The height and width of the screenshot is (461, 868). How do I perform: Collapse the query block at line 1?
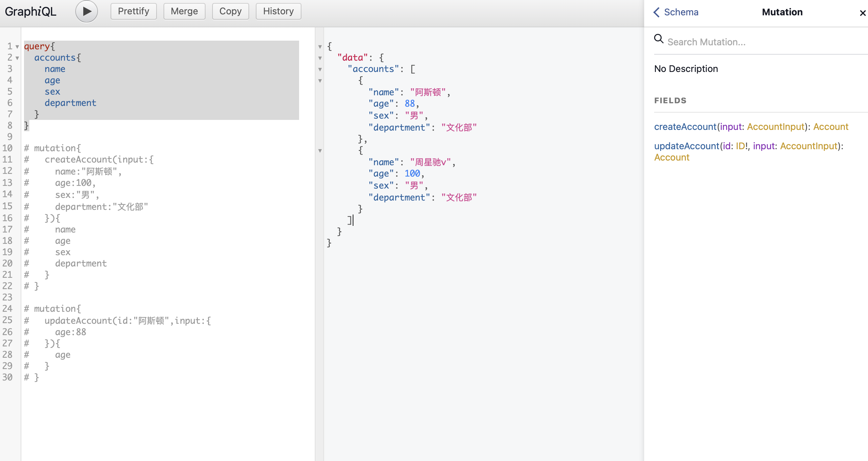tap(17, 47)
